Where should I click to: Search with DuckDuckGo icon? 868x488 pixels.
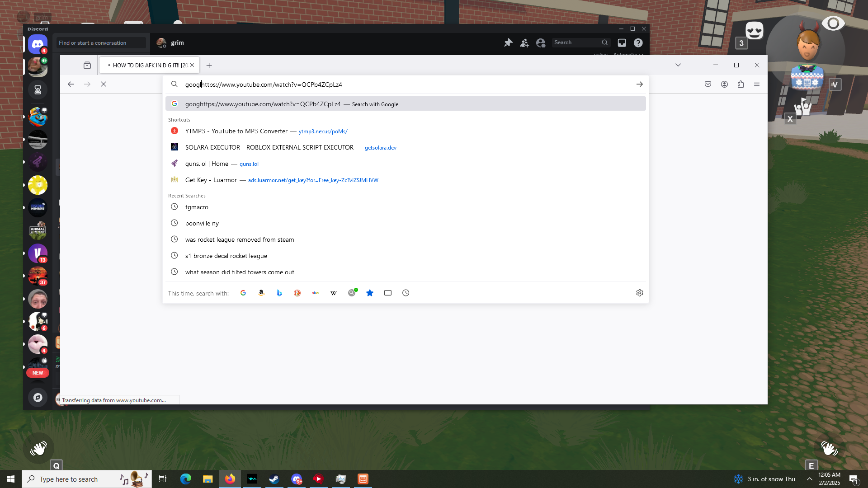(297, 293)
